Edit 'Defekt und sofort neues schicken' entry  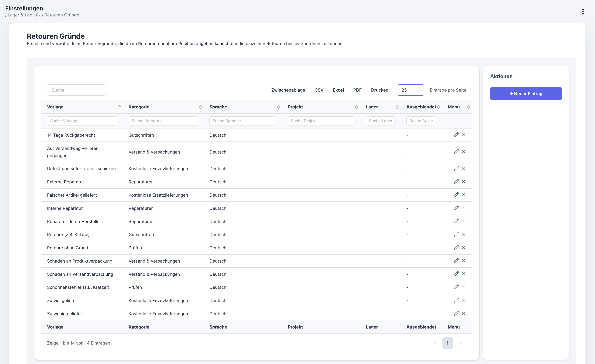(x=456, y=168)
